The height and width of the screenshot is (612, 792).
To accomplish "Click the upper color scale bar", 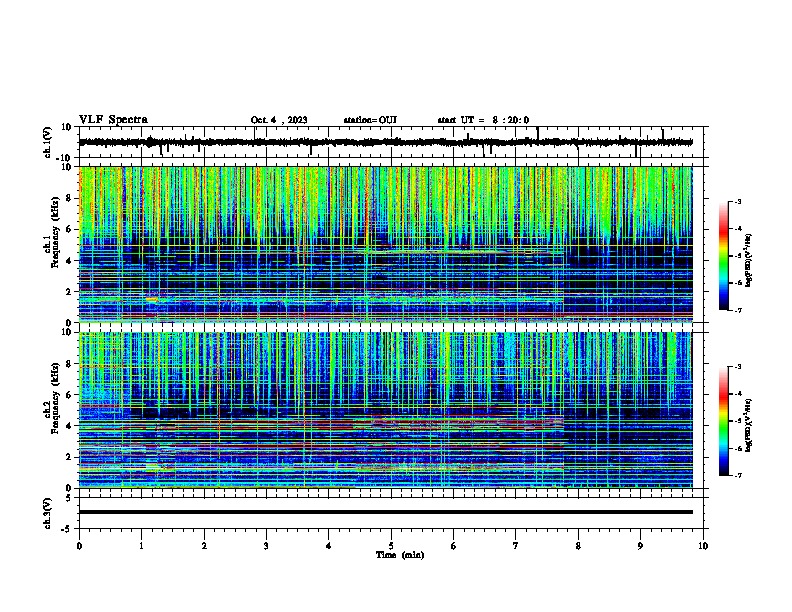I will click(724, 256).
